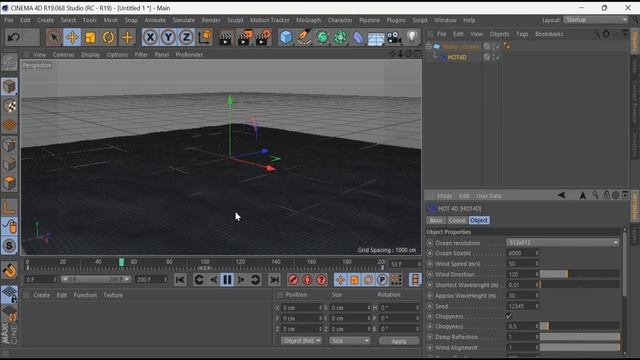
Task: Collapse the Water / Ocean object tree
Action: click(429, 46)
